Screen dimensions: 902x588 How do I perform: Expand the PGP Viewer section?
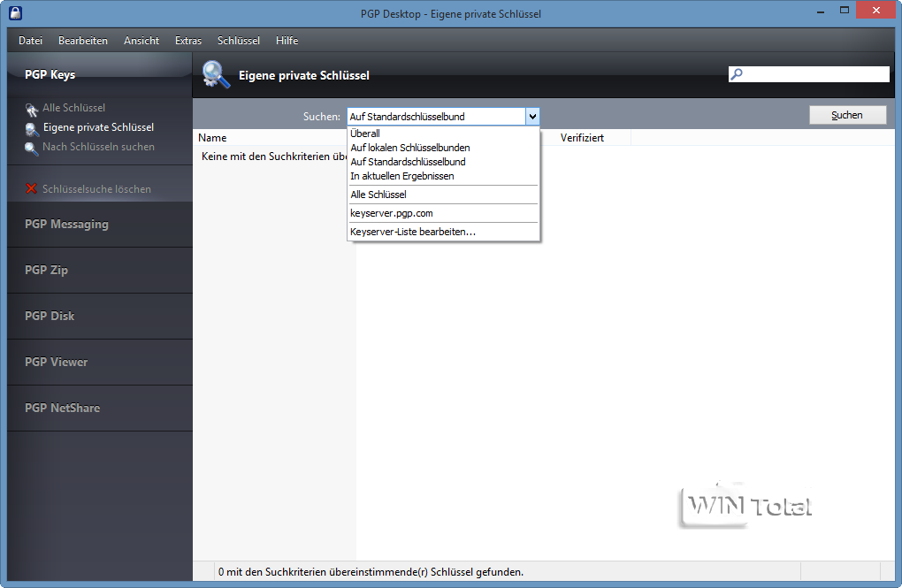tap(100, 363)
